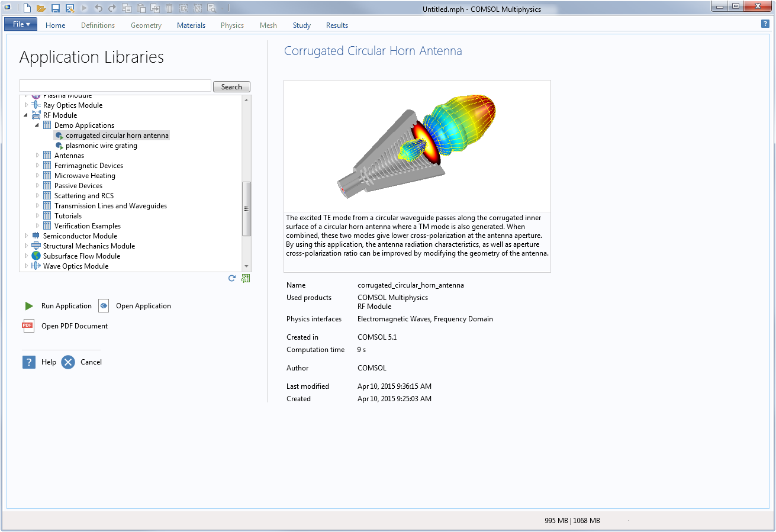Click the Save As icon
This screenshot has height=532, width=776.
click(70, 8)
